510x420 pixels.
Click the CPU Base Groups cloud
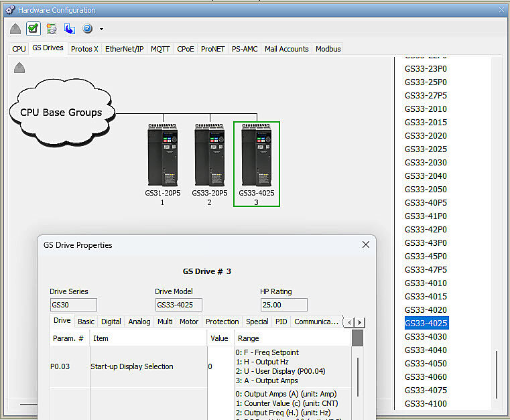(62, 113)
